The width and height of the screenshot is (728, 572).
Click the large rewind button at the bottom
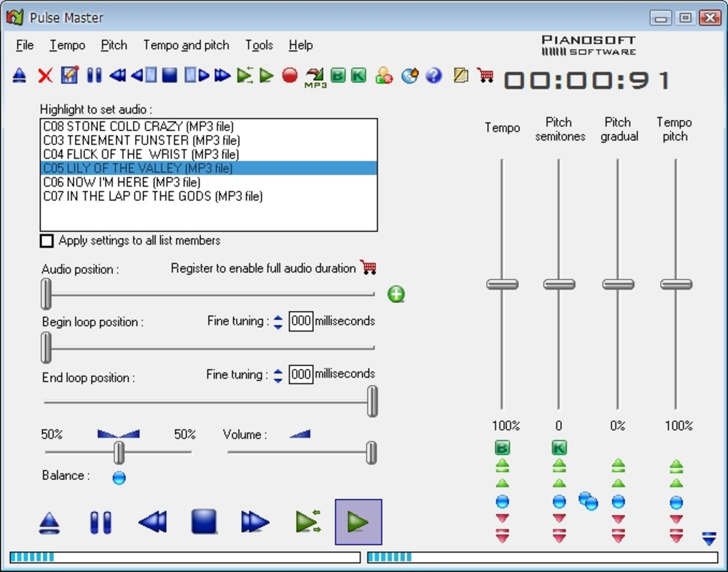(153, 522)
